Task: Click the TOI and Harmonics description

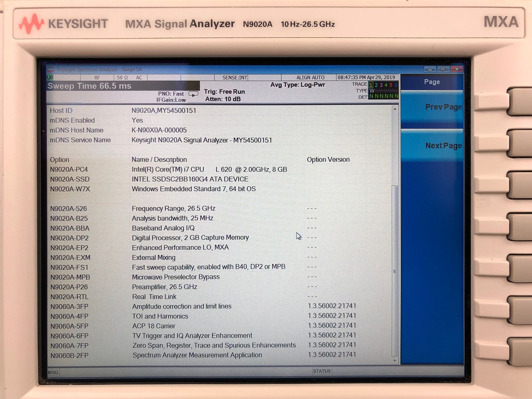Action: pyautogui.click(x=160, y=316)
